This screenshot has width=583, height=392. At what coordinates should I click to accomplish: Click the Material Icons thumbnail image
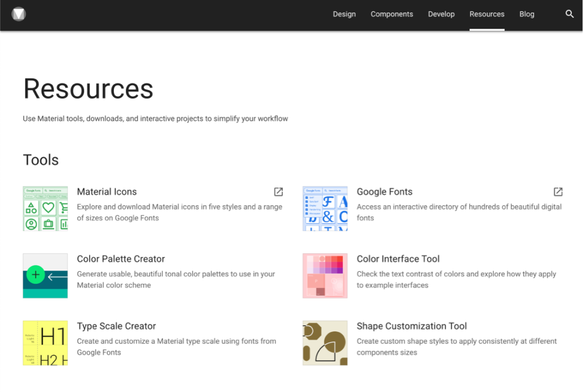[x=45, y=208]
